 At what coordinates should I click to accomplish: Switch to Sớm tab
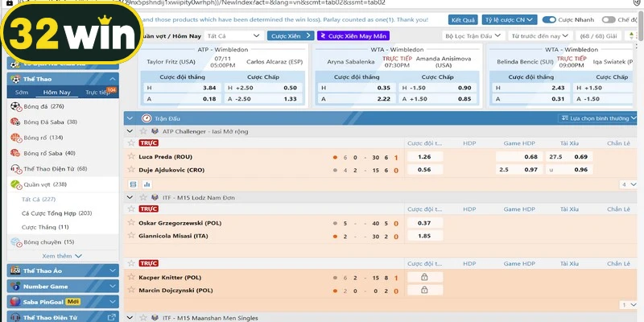(22, 93)
